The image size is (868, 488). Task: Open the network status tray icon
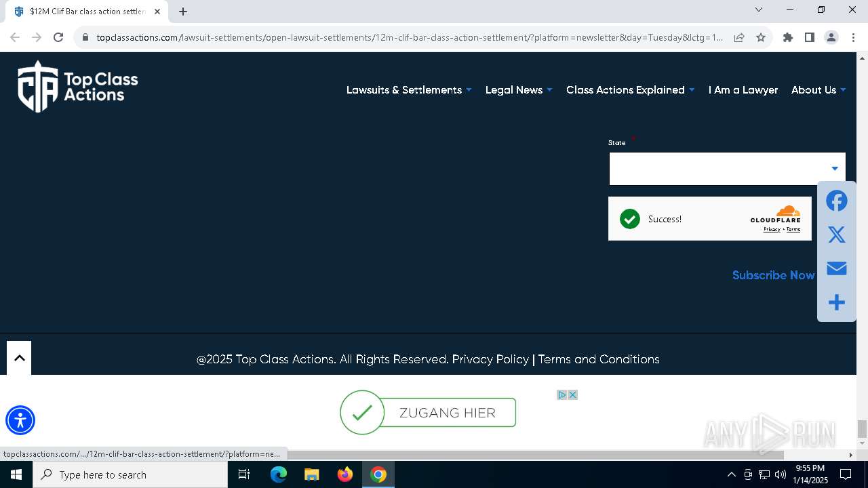pyautogui.click(x=764, y=474)
